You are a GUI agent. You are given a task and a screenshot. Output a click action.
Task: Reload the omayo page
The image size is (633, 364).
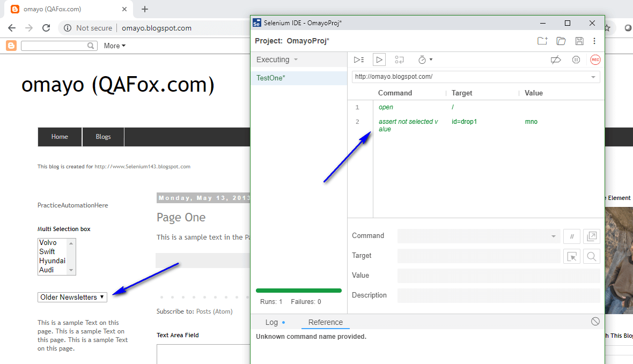[x=46, y=28]
